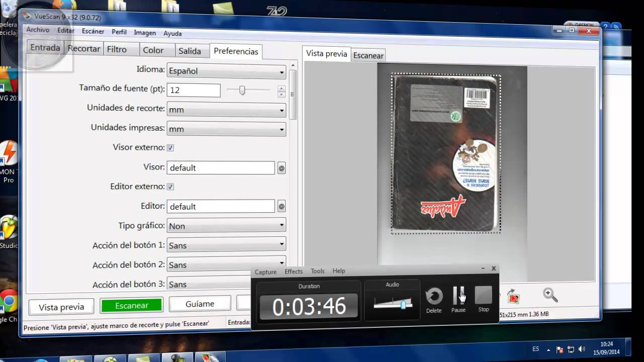Image resolution: width=644 pixels, height=362 pixels.
Task: Open the Editar menu
Action: pos(65,31)
